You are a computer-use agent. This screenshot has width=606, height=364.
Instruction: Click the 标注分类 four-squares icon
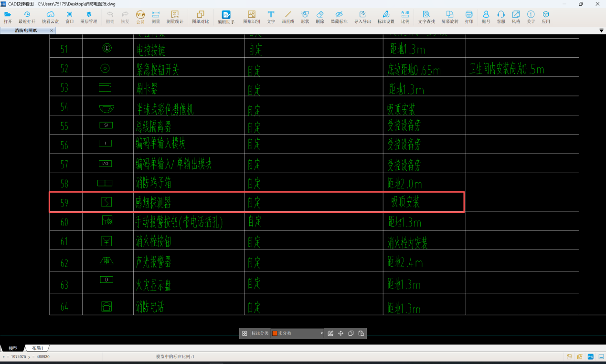pos(245,333)
